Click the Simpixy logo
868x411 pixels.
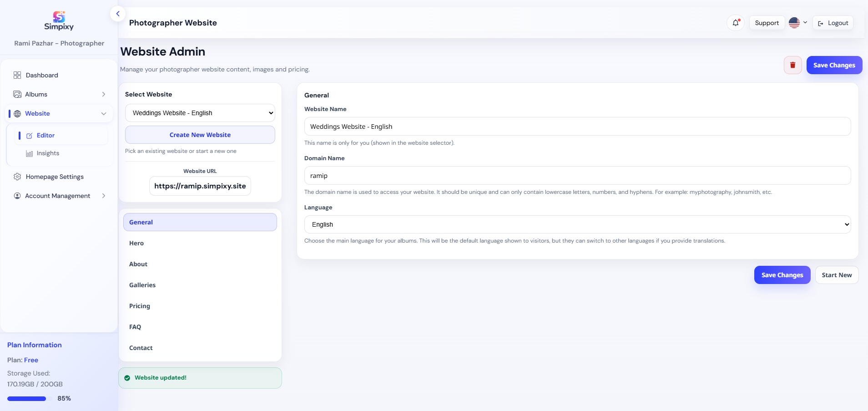58,20
